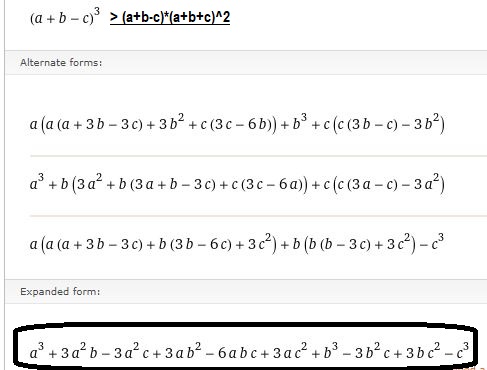The width and height of the screenshot is (487, 370).
Task: Click the Expanded form: section header
Action: pos(60,292)
